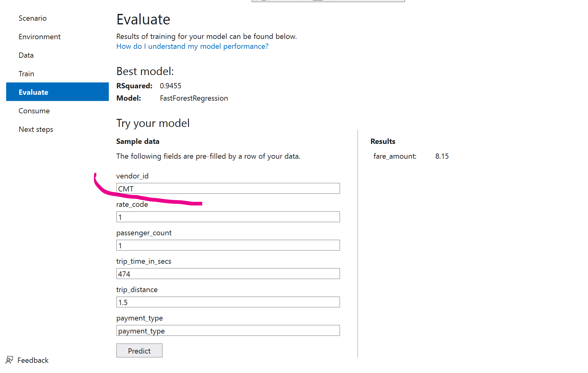Click the Feedback person icon

coord(9,360)
